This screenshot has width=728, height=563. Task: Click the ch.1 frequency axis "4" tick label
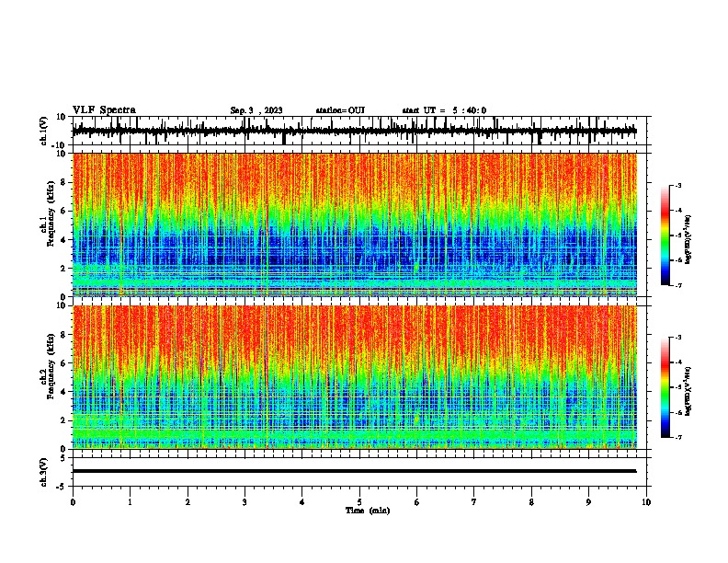click(x=64, y=240)
